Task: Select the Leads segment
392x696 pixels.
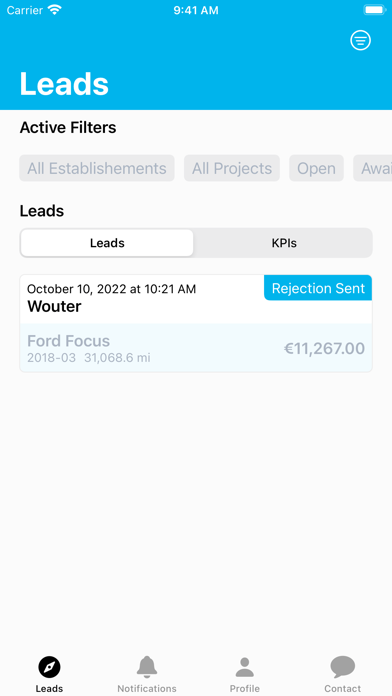Action: (x=107, y=243)
